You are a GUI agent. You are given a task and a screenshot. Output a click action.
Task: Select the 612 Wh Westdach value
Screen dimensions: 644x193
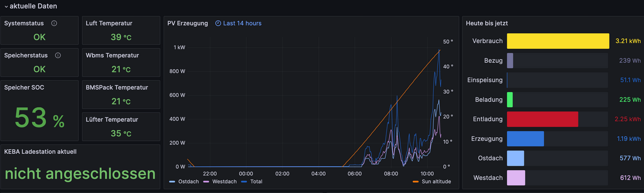[630, 178]
